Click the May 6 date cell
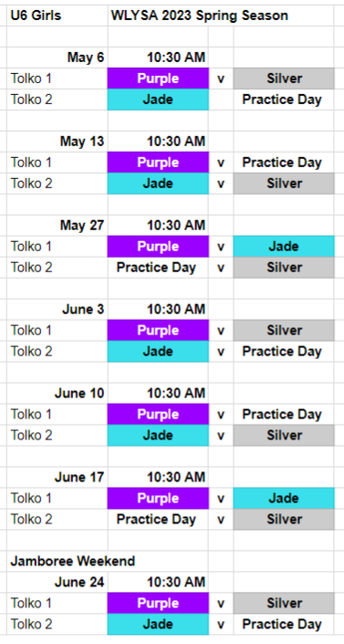The image size is (344, 644). click(57, 58)
